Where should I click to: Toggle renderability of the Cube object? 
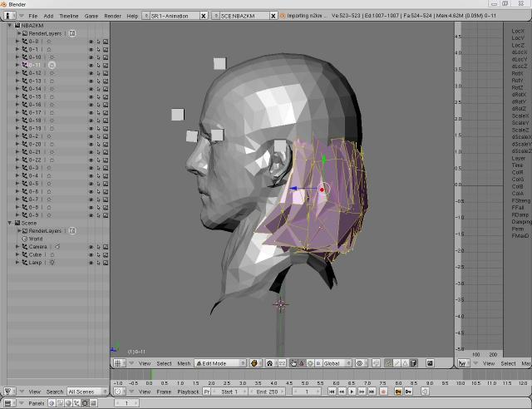[x=106, y=254]
